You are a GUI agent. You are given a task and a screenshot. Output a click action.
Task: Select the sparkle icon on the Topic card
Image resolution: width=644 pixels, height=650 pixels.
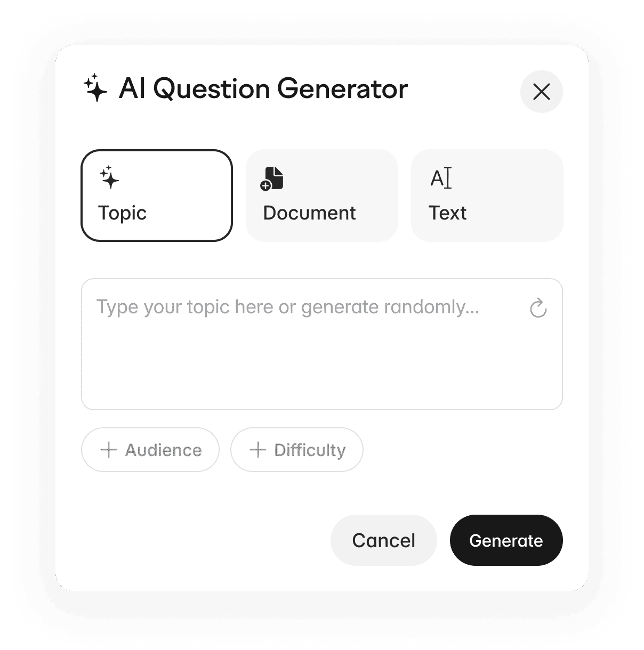click(108, 178)
